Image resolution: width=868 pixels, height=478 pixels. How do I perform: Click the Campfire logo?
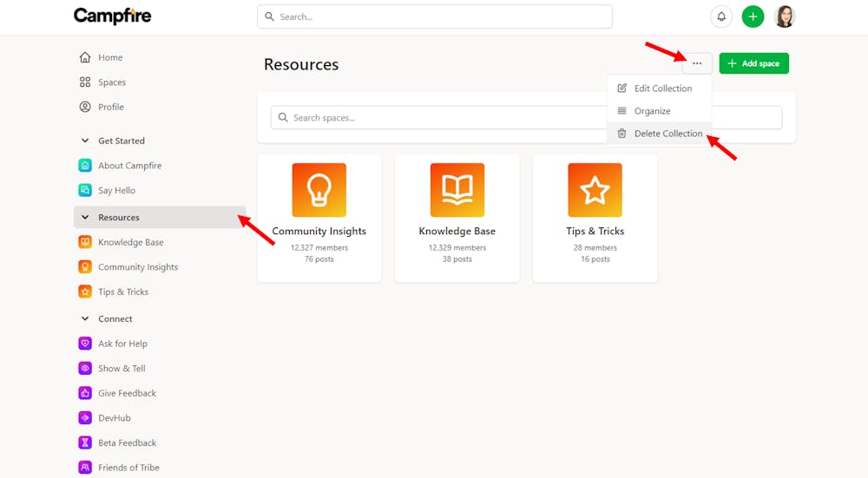click(112, 16)
